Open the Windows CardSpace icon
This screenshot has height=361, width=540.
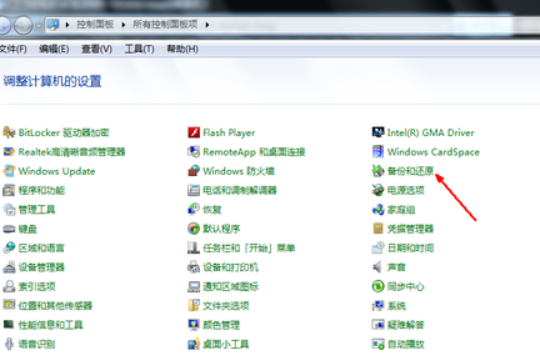tap(378, 152)
